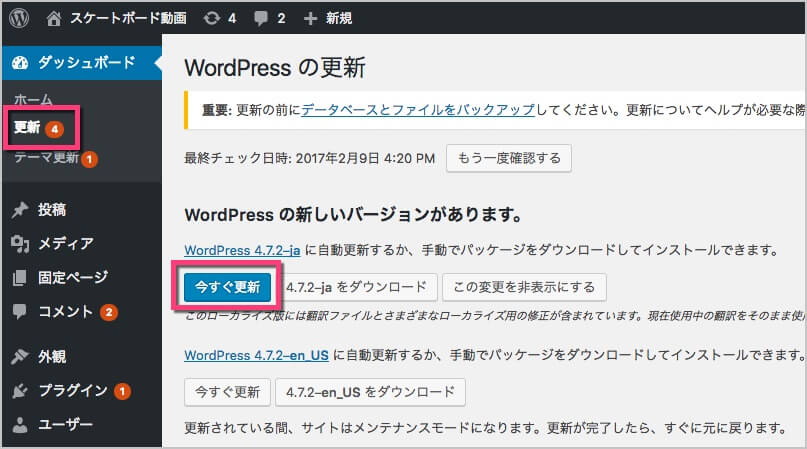Open 固定ページ menu label
The width and height of the screenshot is (807, 449).
tap(73, 278)
